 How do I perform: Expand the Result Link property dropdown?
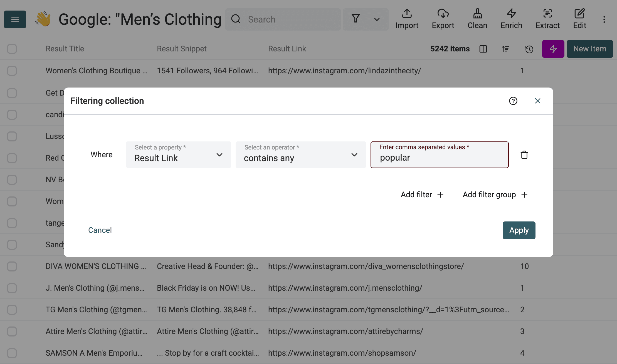coord(178,155)
